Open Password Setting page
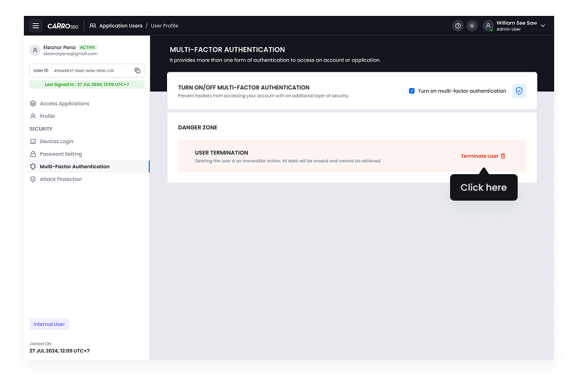 tap(60, 154)
